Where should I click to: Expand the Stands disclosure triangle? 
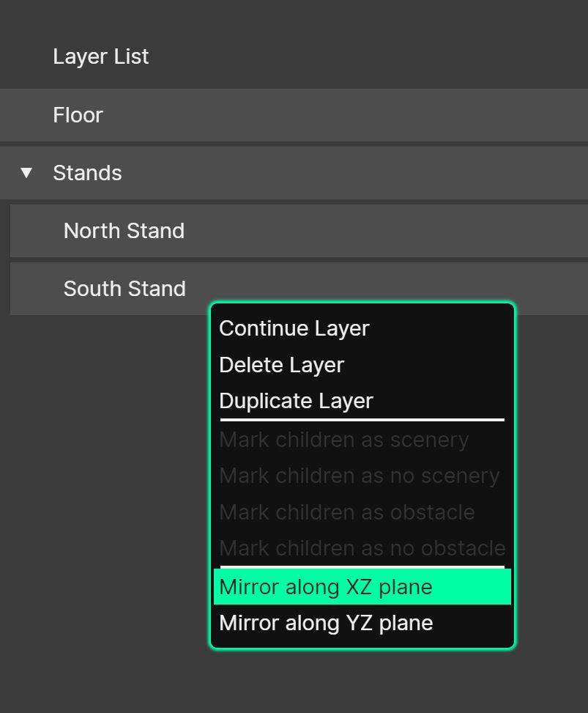click(26, 173)
